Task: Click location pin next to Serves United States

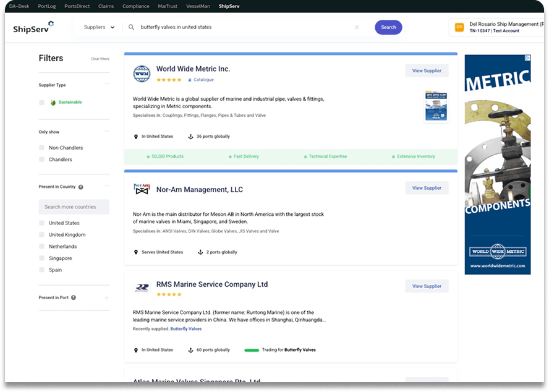Action: (136, 252)
